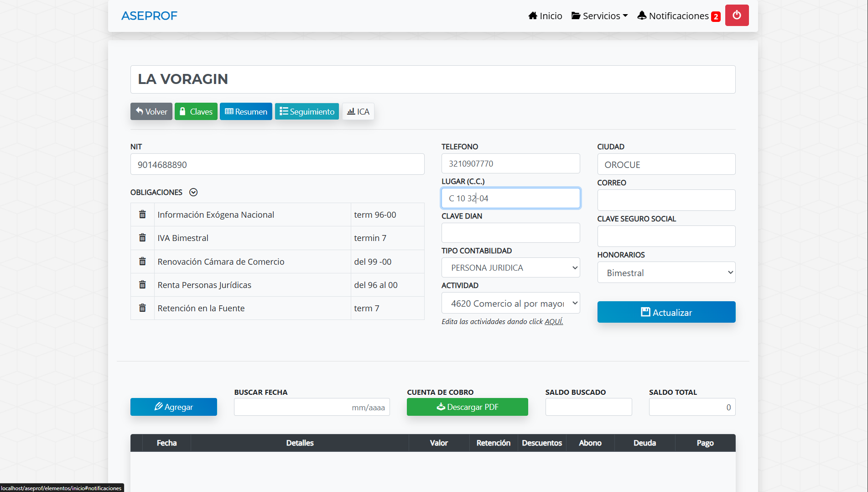Focus the Buscar Fecha date field

312,407
